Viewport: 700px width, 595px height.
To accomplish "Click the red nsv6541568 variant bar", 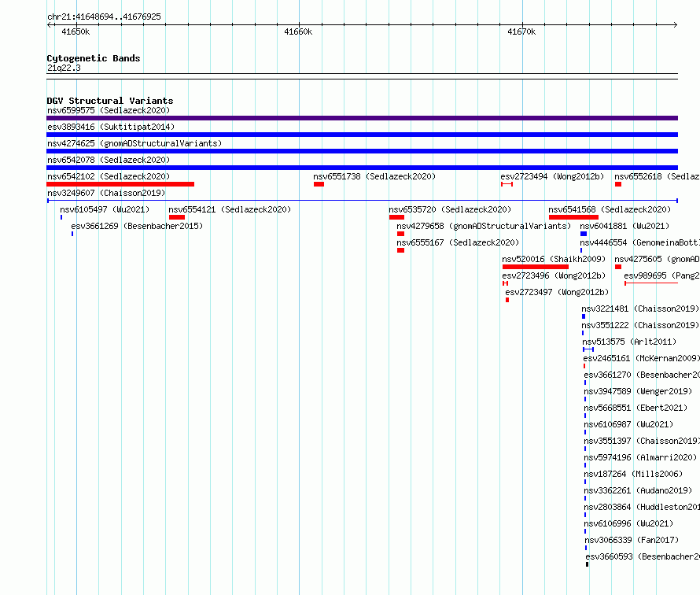I will (x=573, y=217).
